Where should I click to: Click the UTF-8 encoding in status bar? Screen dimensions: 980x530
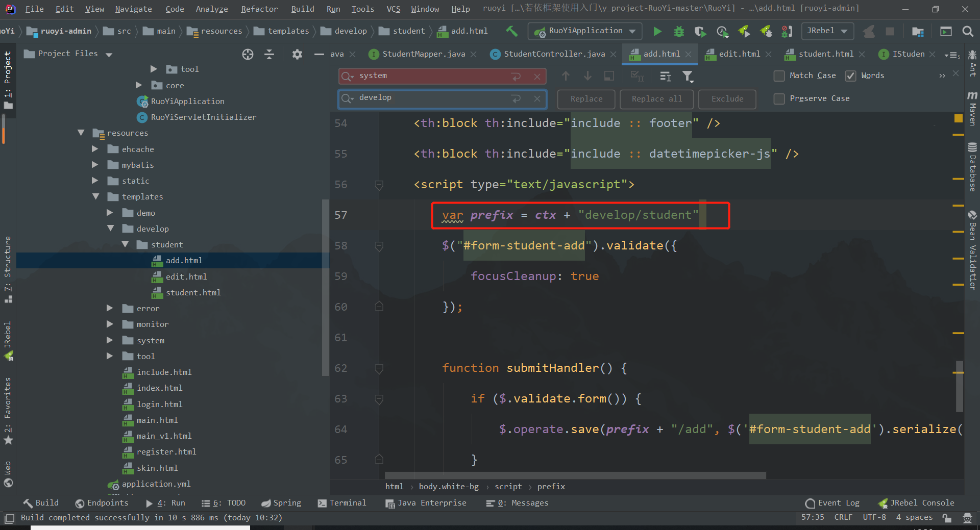tap(874, 517)
